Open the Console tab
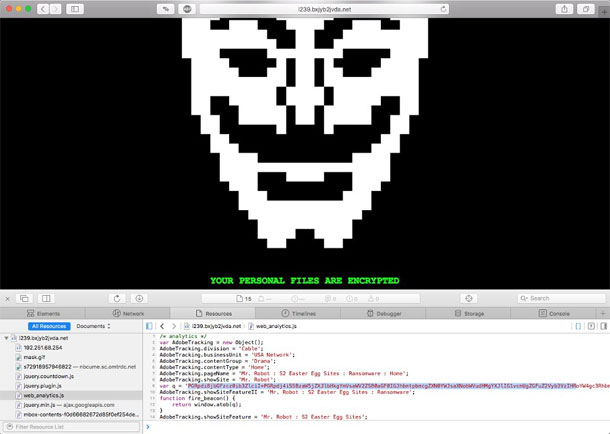The width and height of the screenshot is (610, 434). pos(554,313)
